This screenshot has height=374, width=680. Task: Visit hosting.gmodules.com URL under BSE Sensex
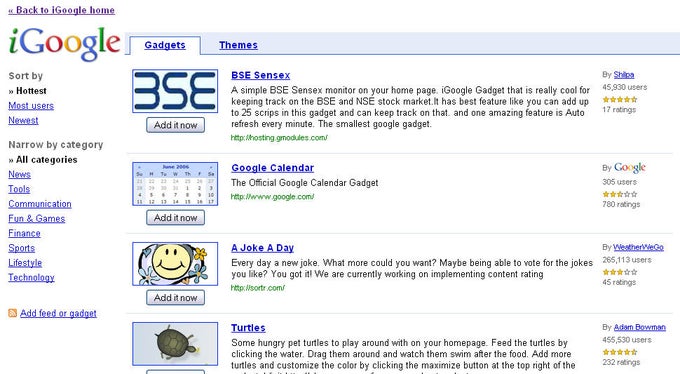(x=279, y=138)
